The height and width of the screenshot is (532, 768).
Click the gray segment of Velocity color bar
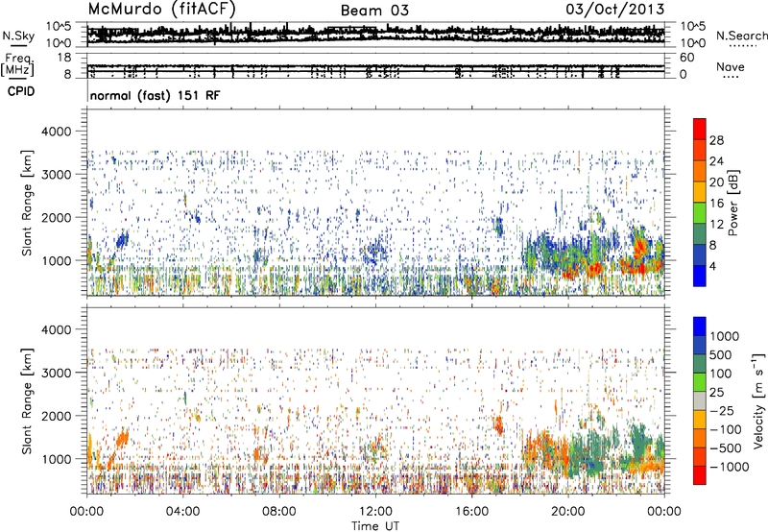tap(700, 400)
